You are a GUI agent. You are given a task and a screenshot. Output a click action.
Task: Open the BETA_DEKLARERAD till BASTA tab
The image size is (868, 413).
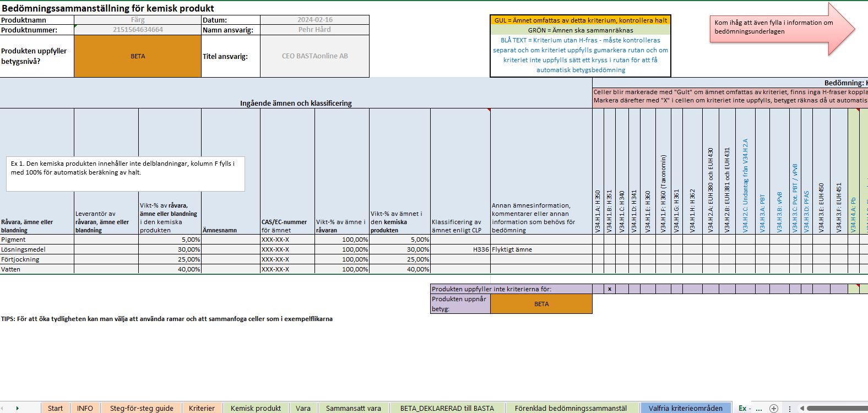[x=447, y=408]
